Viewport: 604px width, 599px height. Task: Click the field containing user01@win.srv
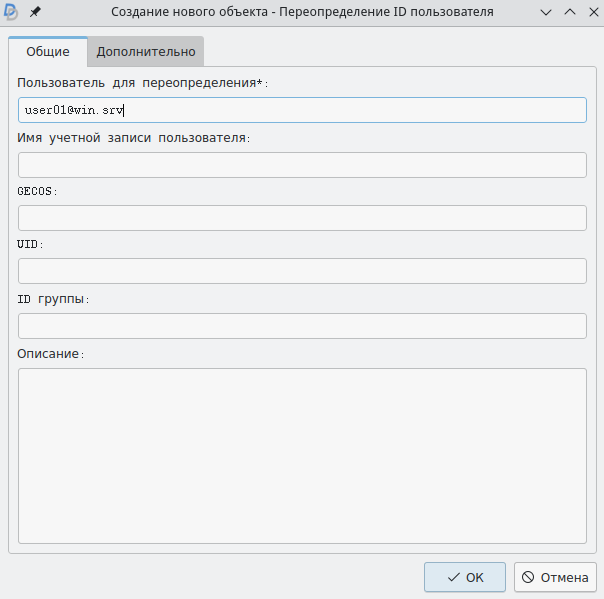302,110
